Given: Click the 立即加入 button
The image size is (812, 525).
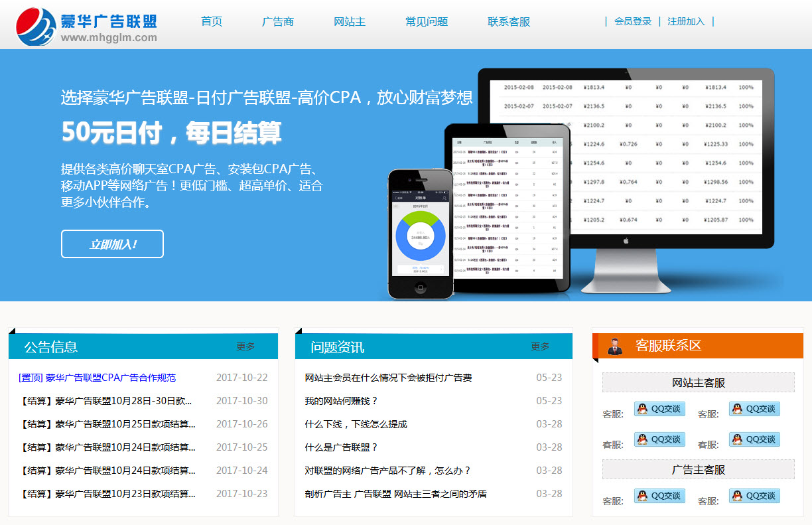Looking at the screenshot, I should pyautogui.click(x=112, y=244).
